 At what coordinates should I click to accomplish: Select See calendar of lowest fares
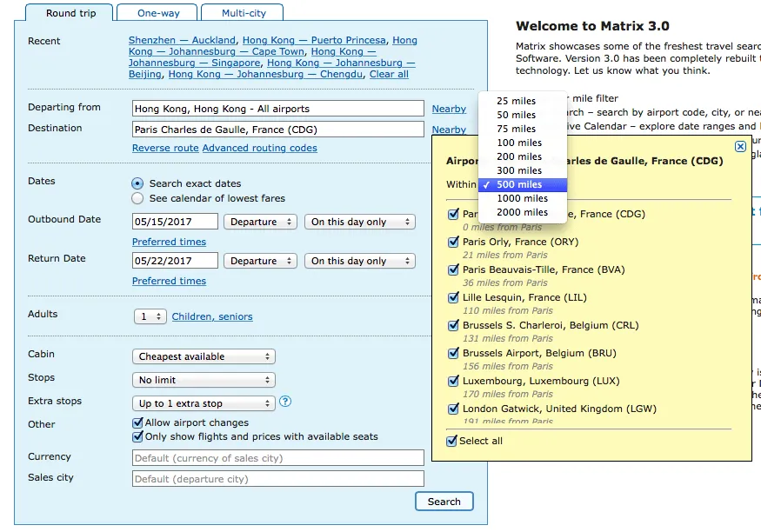(137, 198)
